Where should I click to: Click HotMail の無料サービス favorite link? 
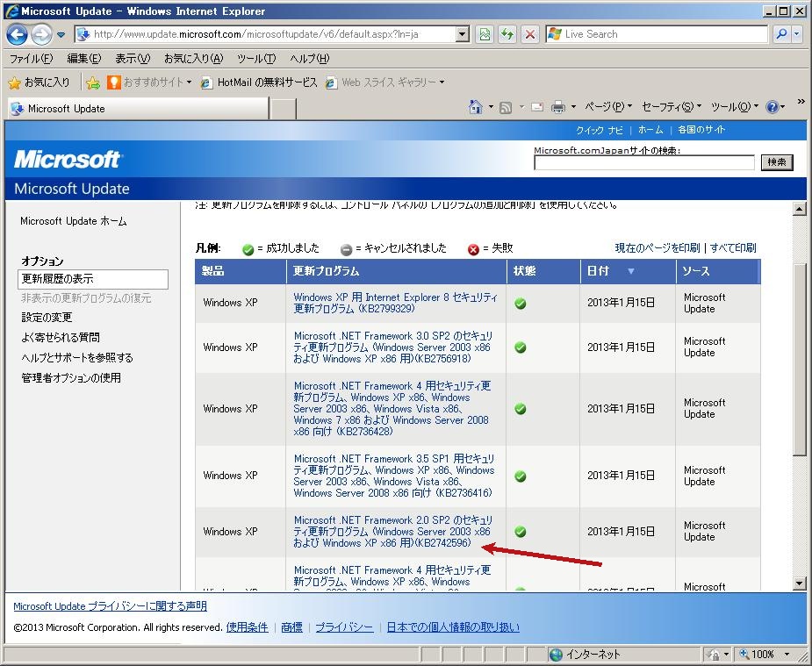tap(259, 82)
